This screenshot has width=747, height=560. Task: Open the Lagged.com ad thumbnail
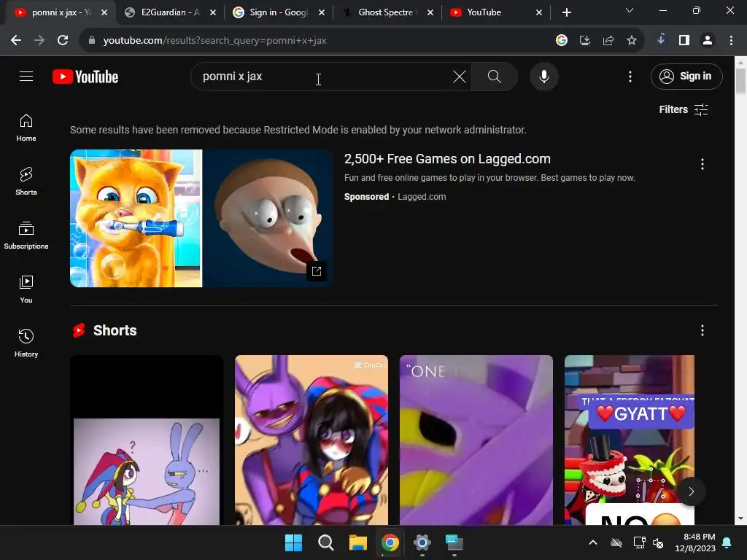(x=201, y=218)
